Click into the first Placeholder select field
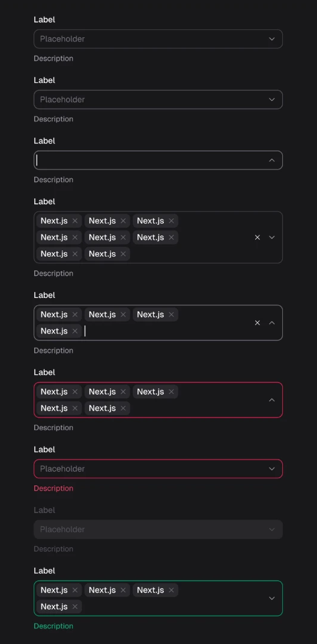 (158, 39)
